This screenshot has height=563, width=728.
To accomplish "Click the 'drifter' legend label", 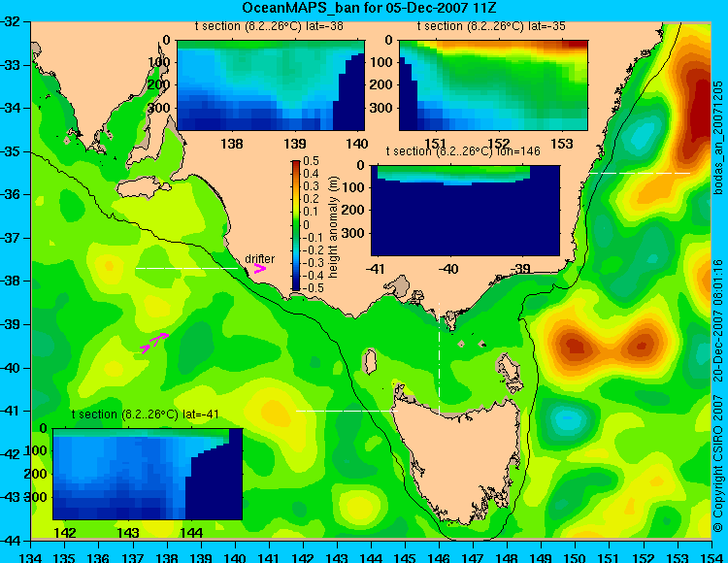I will [259, 258].
